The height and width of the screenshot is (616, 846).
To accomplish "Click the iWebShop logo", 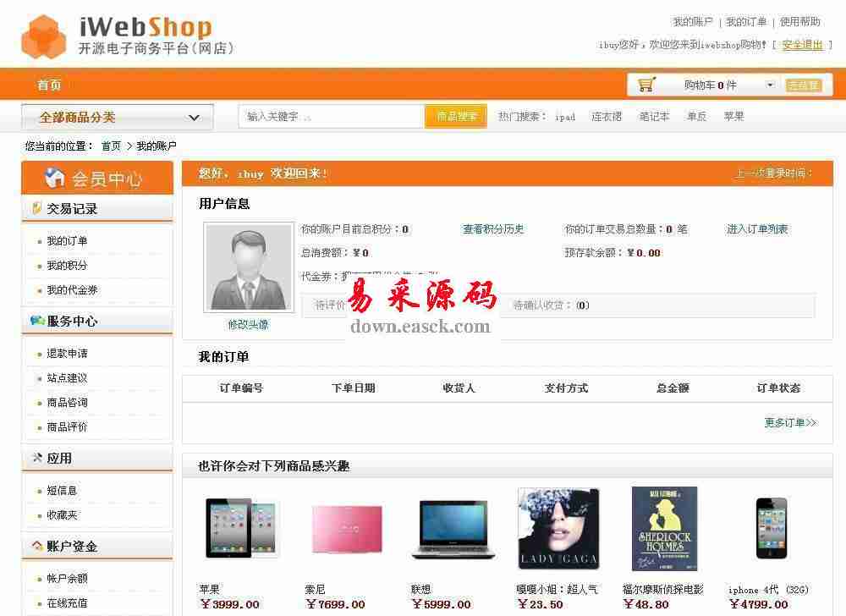I will pyautogui.click(x=128, y=36).
